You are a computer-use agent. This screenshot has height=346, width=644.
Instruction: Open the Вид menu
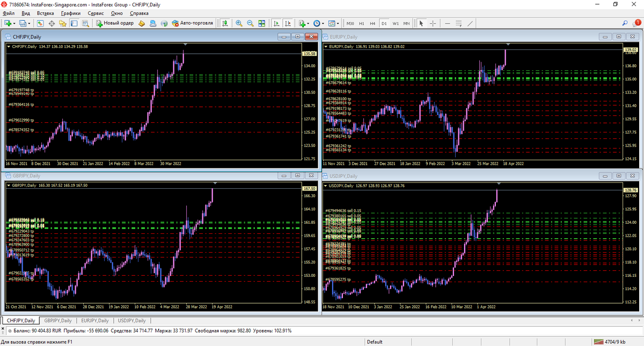(26, 13)
